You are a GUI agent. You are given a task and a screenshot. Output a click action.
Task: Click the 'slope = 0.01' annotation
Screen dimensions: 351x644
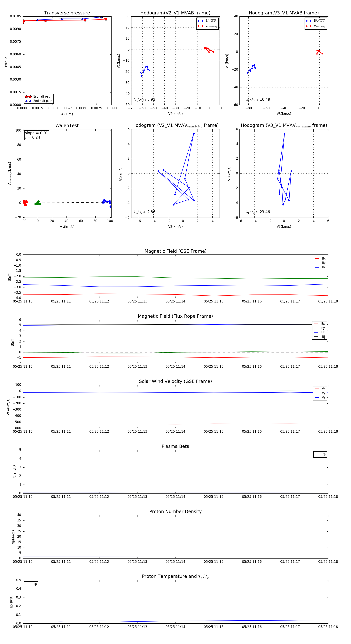coord(36,133)
